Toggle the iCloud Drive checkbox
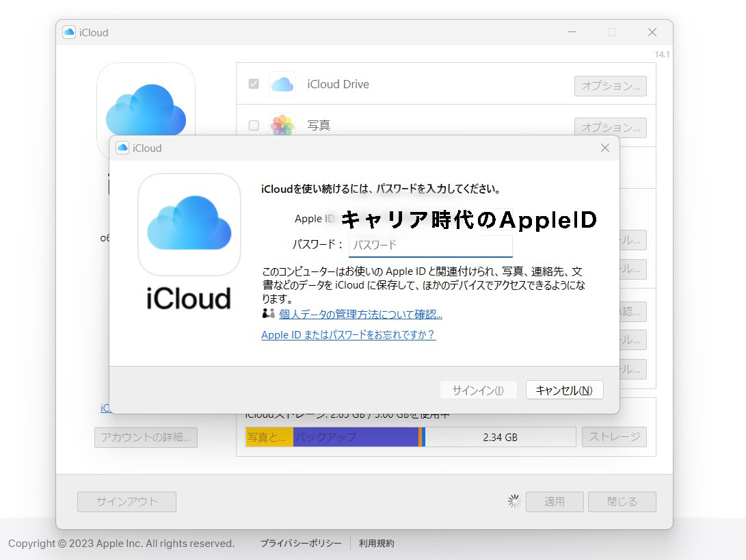The height and width of the screenshot is (560, 746). click(x=254, y=83)
